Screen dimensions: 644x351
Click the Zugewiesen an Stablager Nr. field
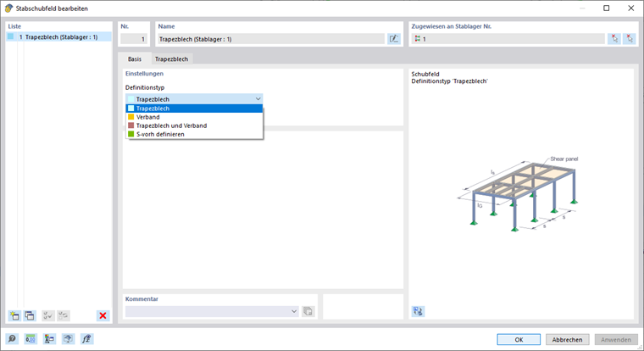508,39
